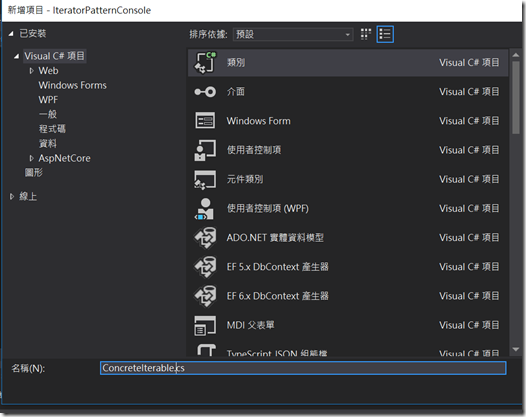Select the 資料 category

tap(48, 144)
